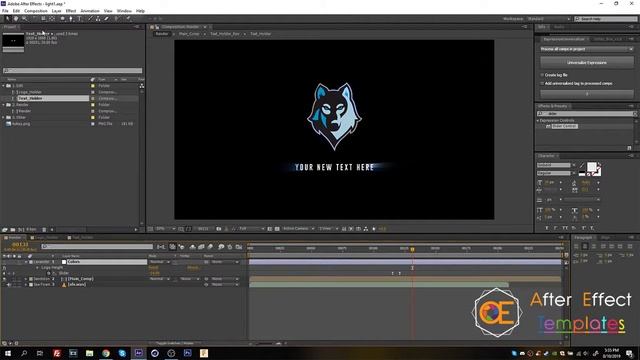The image size is (640, 360).
Task: Open Active Camera view dropdown
Action: tap(299, 229)
